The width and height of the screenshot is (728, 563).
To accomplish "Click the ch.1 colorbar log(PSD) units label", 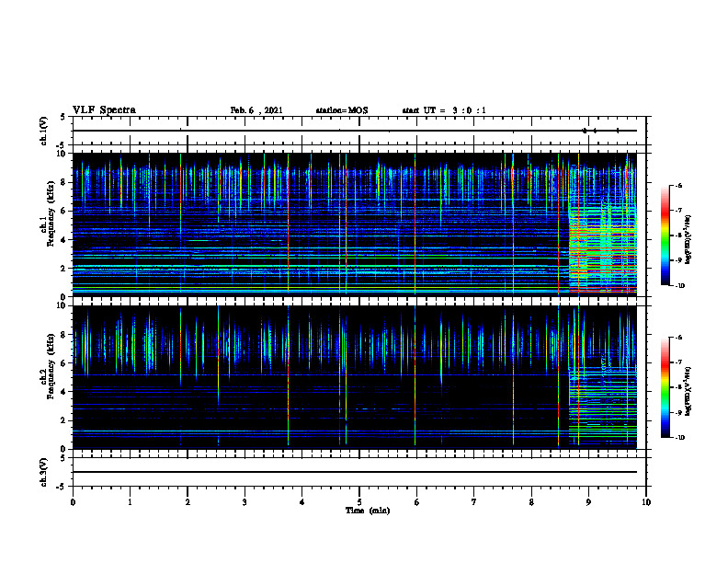I will 688,240.
